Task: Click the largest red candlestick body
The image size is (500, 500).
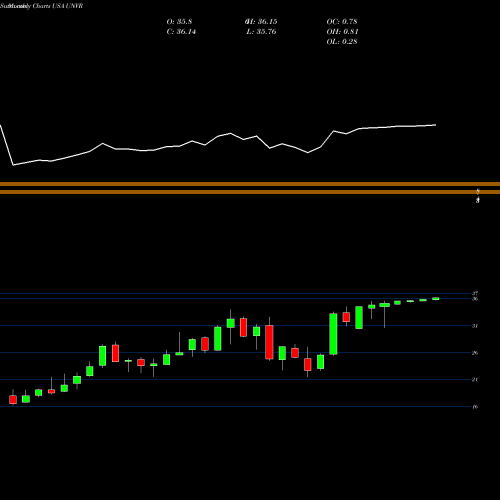Action: (x=269, y=342)
